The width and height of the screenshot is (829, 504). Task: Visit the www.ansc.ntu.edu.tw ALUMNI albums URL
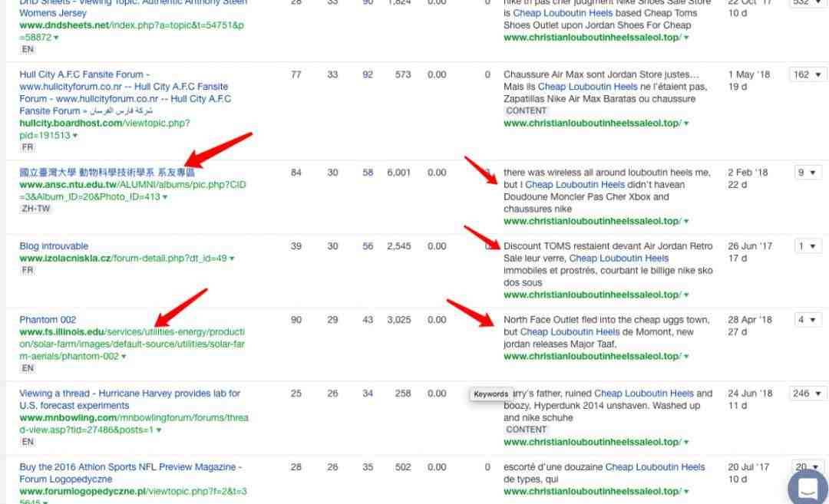133,191
